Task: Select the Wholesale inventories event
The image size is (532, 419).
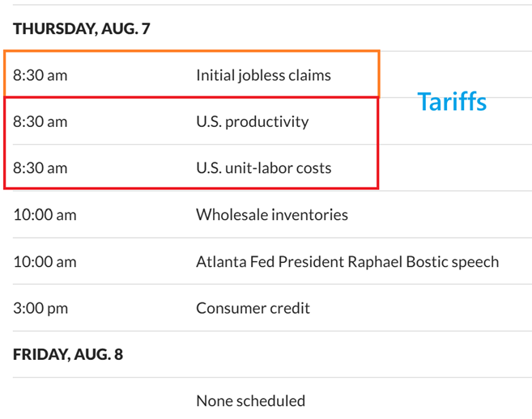Action: coord(271,215)
